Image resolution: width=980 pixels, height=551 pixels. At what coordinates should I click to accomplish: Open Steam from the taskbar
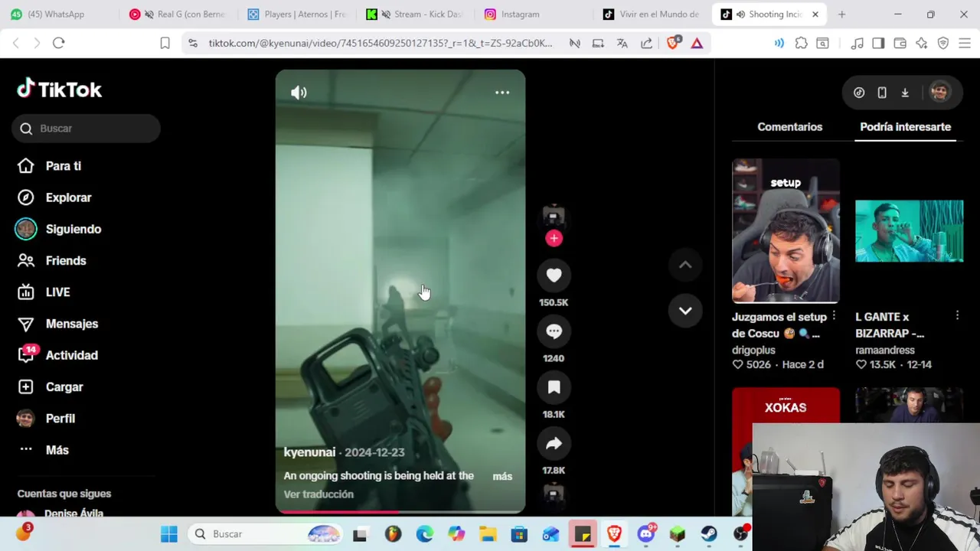click(709, 534)
